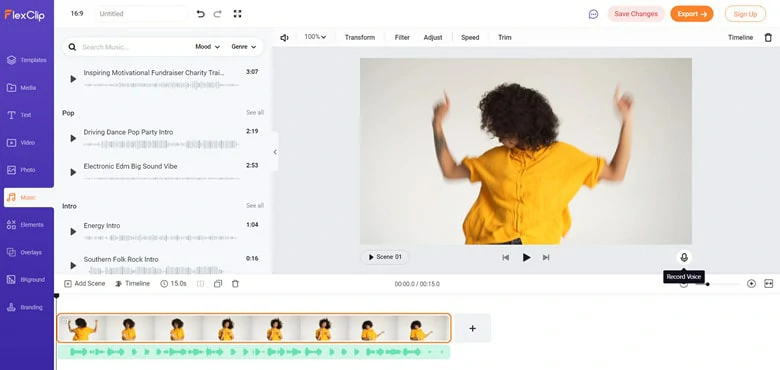Screen dimensions: 780x370
Task: Click Timeline button in storyboard bar
Action: click(132, 283)
